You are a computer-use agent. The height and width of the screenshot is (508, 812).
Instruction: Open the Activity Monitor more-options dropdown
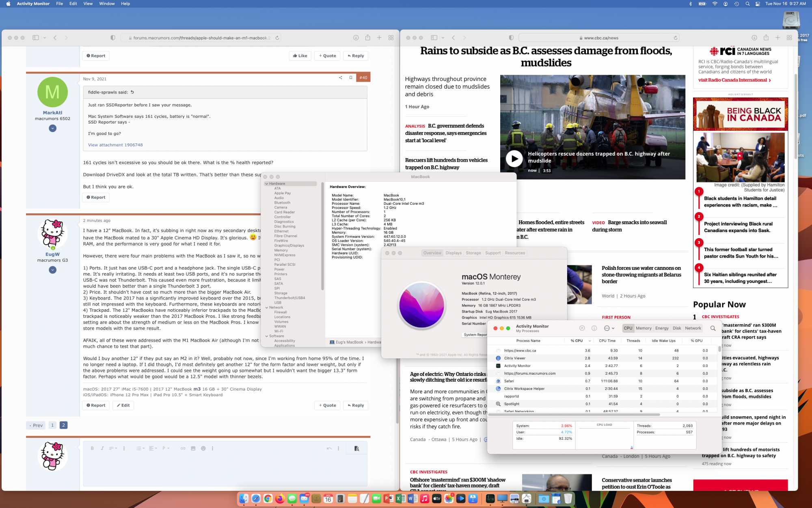point(609,328)
